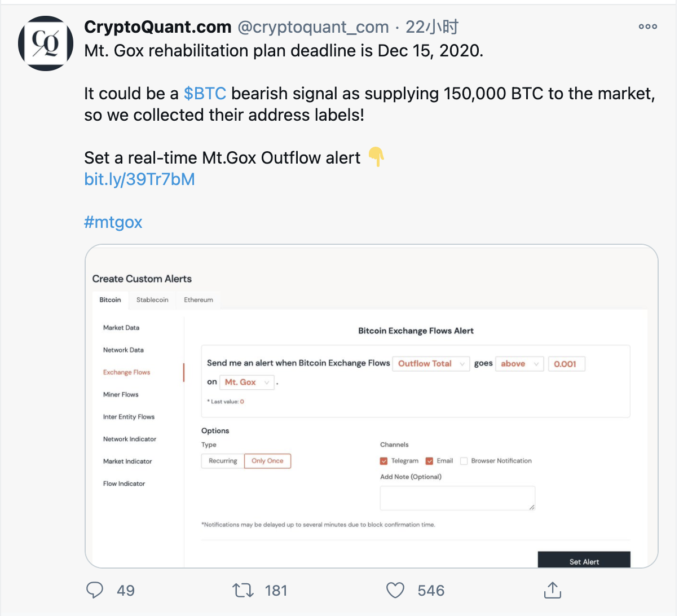Click the CryptoQuant profile avatar

click(46, 43)
